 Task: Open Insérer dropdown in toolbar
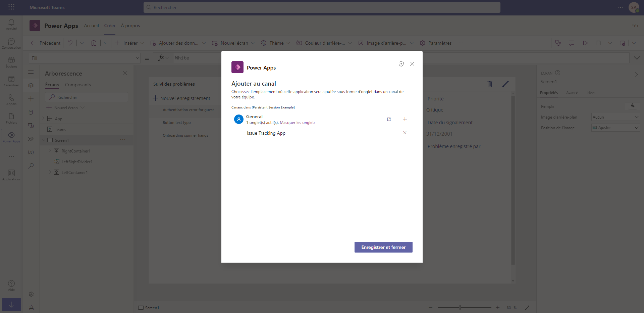pyautogui.click(x=142, y=43)
